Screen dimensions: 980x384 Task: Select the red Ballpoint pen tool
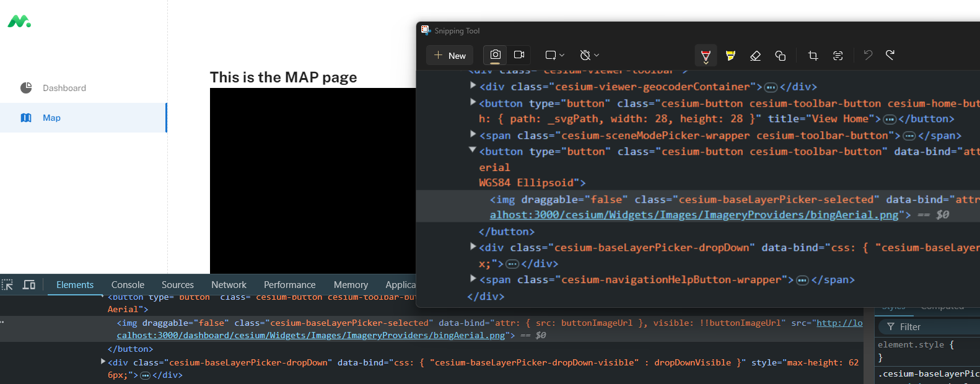coord(706,56)
